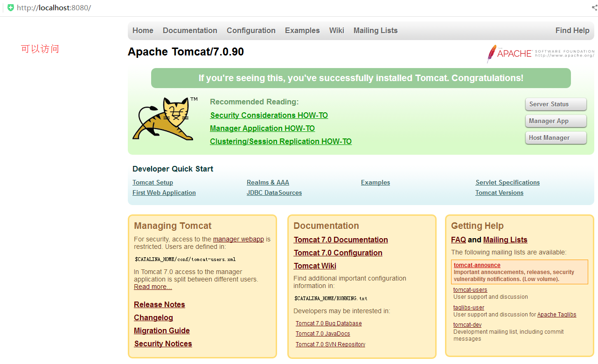Screen dimensions: 598x364
Task: Open First Web Application link
Action: click(x=164, y=193)
